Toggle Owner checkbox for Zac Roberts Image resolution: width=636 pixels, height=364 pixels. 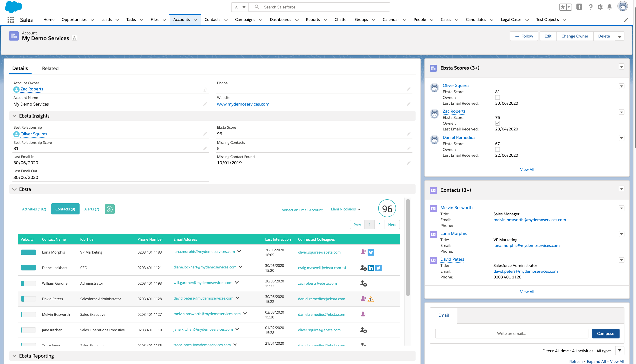point(497,123)
